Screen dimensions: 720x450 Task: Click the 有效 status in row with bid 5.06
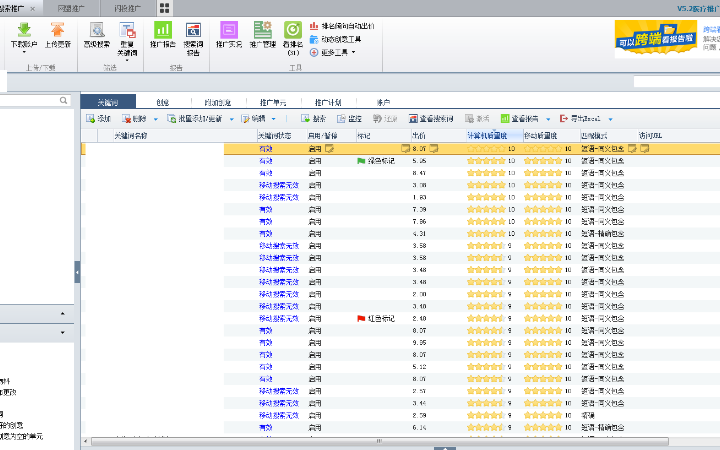[x=266, y=161]
